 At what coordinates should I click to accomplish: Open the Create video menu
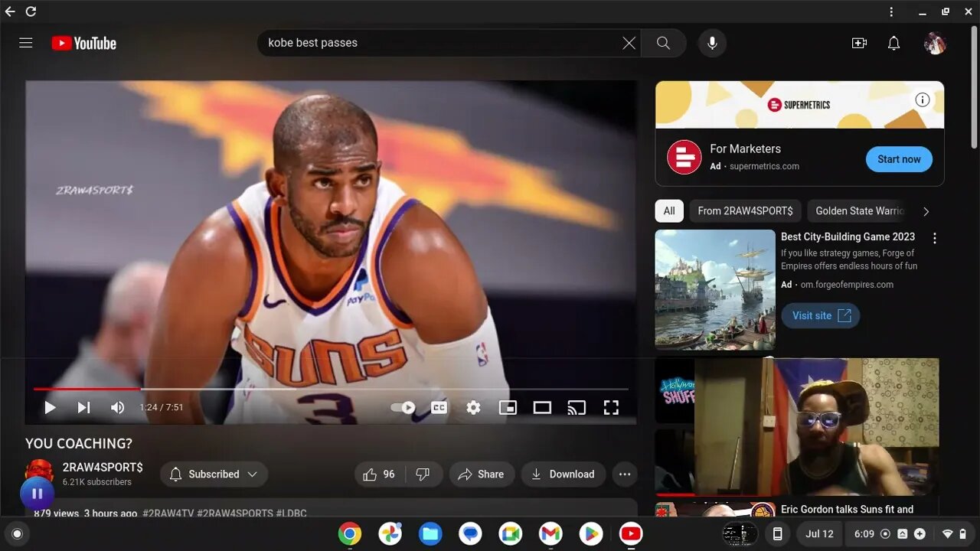click(859, 43)
